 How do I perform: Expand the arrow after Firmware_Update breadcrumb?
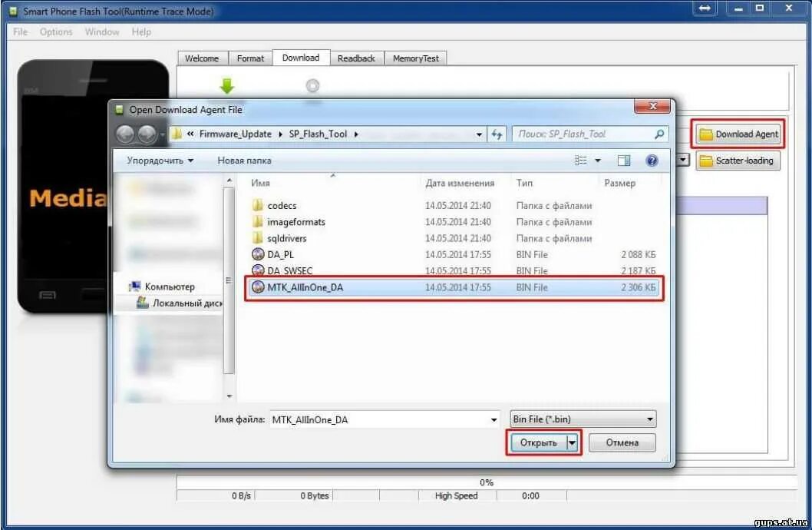coord(280,134)
